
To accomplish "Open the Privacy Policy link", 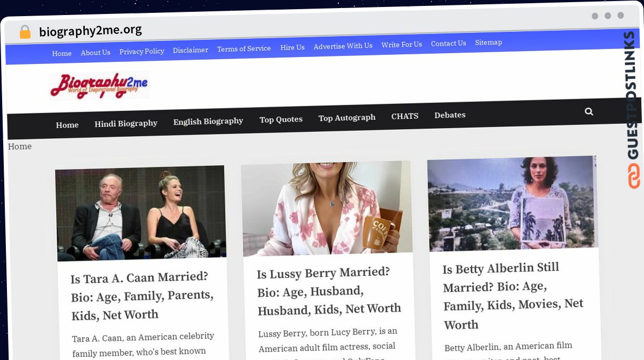I will point(142,51).
